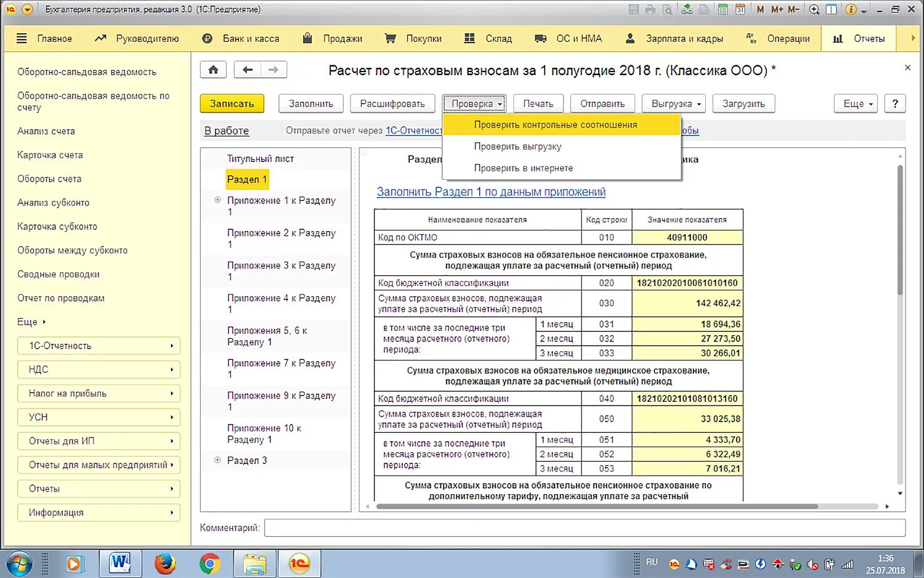
Task: Click the forward navigation arrow
Action: [274, 70]
